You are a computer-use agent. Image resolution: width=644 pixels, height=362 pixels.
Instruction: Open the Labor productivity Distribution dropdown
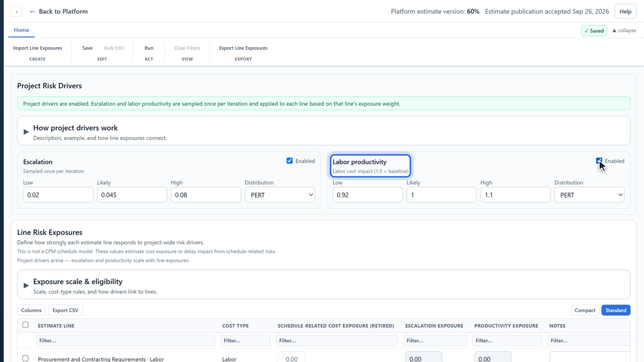(x=589, y=195)
